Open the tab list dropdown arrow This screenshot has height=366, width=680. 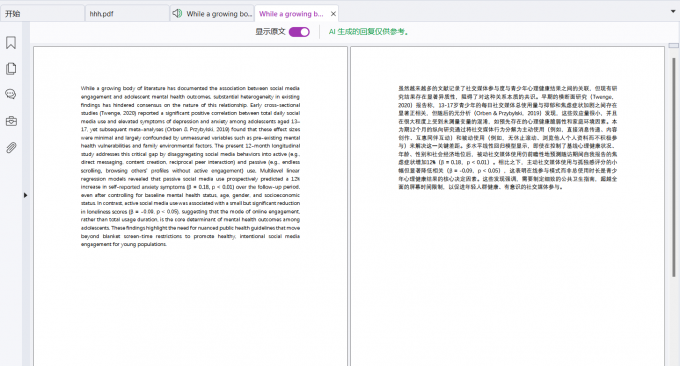click(673, 12)
